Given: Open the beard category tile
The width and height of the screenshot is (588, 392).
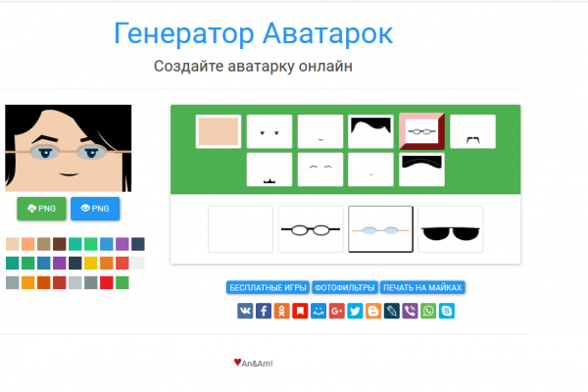Looking at the screenshot, I should (269, 170).
